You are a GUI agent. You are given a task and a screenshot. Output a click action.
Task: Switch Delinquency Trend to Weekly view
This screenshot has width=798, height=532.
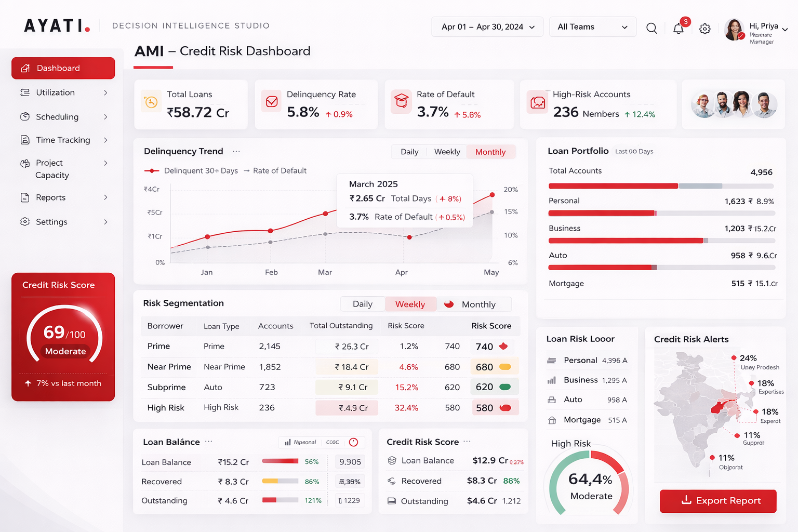coord(446,152)
